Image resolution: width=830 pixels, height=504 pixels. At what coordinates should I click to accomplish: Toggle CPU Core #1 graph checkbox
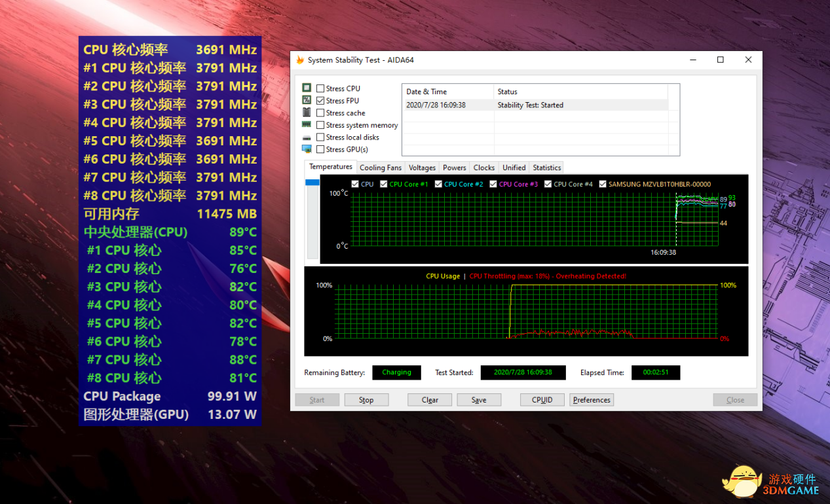click(384, 185)
